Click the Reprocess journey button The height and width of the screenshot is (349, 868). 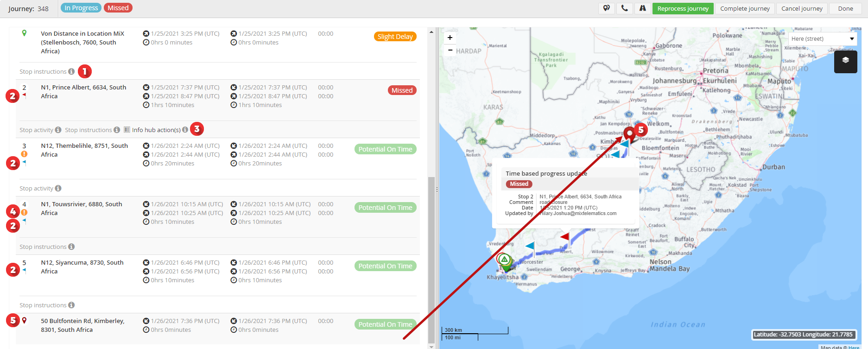683,8
